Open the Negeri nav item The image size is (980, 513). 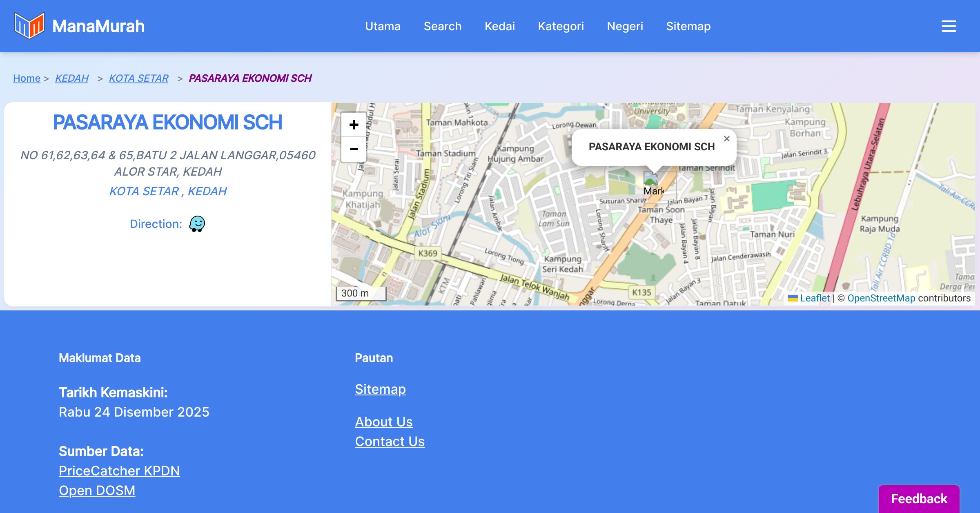point(625,26)
